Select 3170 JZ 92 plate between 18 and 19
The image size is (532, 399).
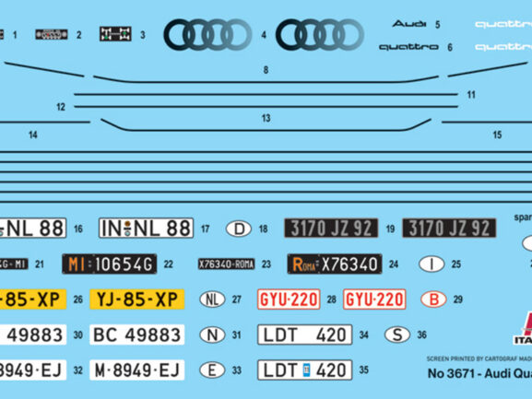pyautogui.click(x=331, y=229)
